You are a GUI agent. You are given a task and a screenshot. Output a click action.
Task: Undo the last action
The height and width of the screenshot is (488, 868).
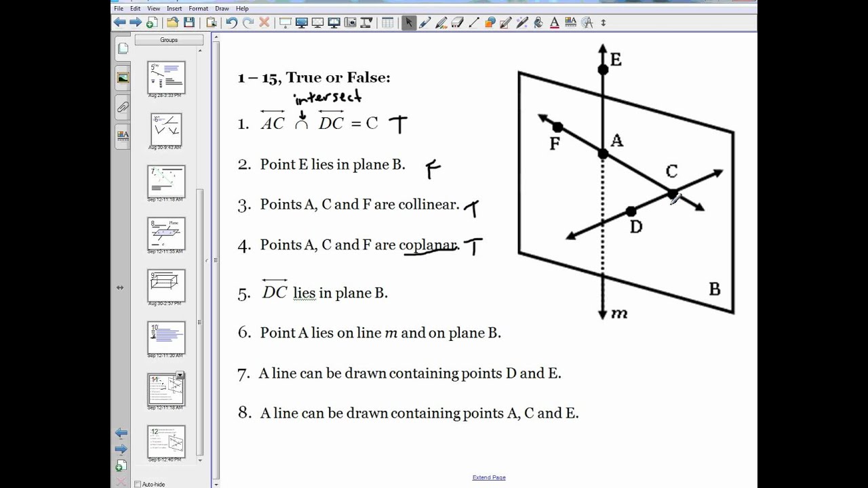pyautogui.click(x=231, y=22)
